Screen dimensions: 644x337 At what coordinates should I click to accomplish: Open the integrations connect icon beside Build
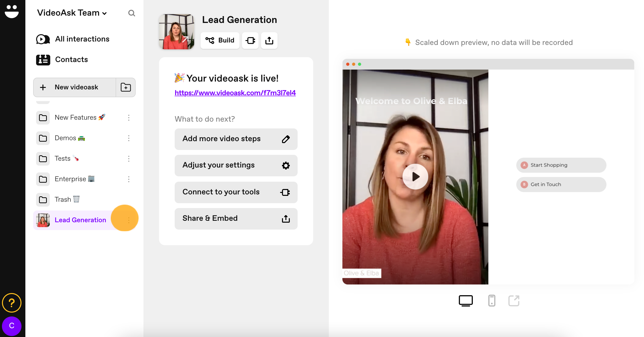pyautogui.click(x=250, y=40)
